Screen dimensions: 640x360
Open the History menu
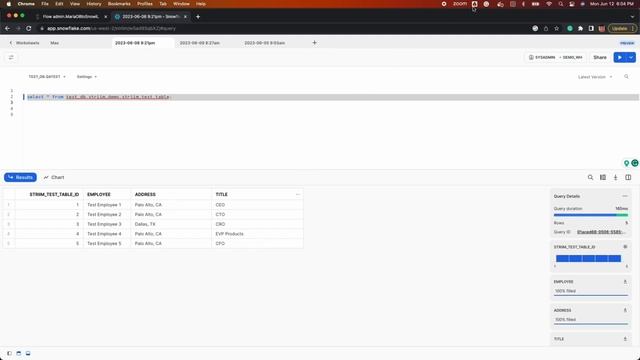(x=93, y=4)
